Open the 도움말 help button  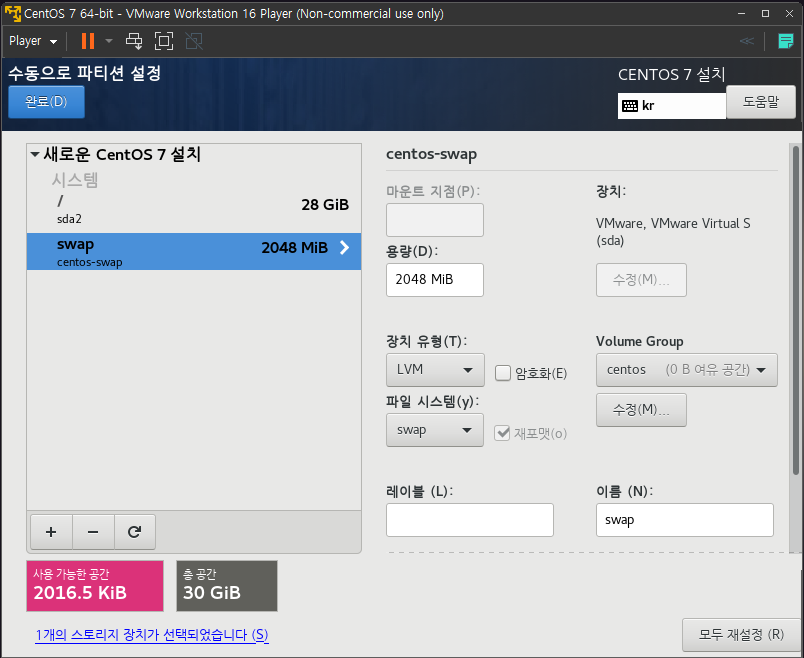click(x=761, y=102)
